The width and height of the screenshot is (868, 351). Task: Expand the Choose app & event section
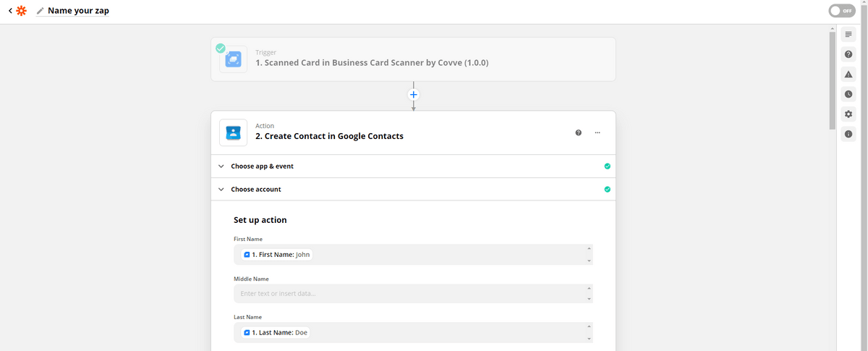coord(262,166)
